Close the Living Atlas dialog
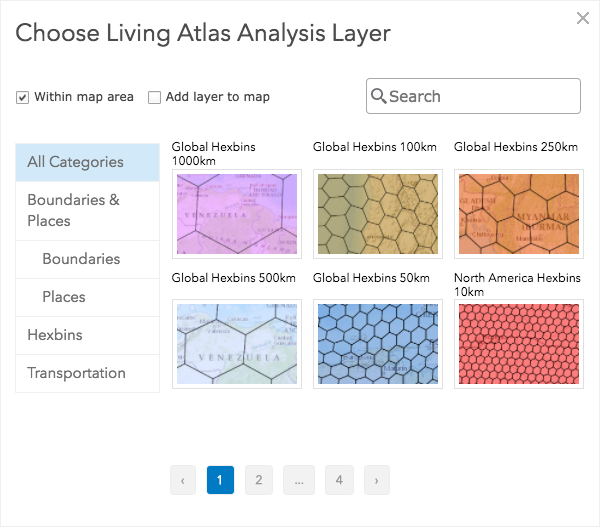This screenshot has height=527, width=600. [582, 17]
